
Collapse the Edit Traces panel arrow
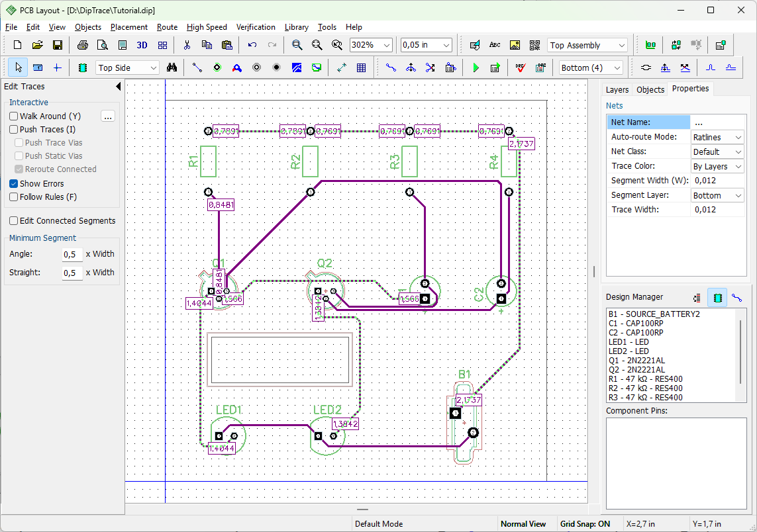tap(119, 86)
